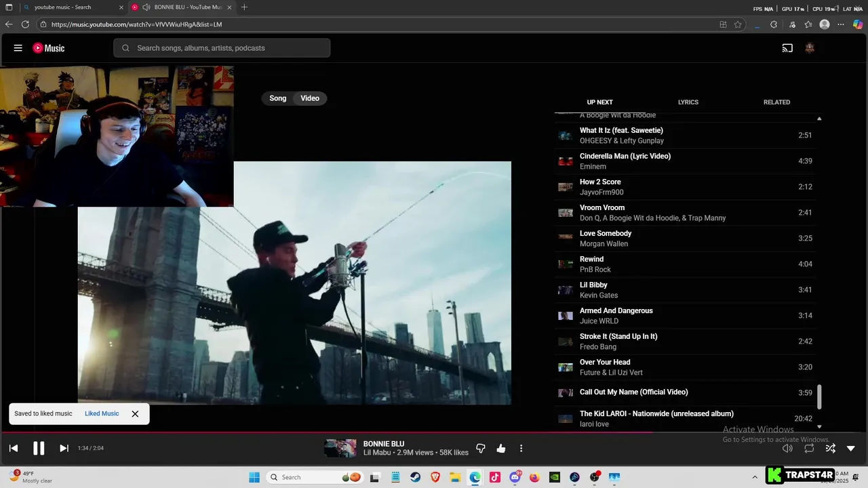This screenshot has height=488, width=868.
Task: Play Armed And Dangerous by Juice WRLD
Action: tap(685, 316)
